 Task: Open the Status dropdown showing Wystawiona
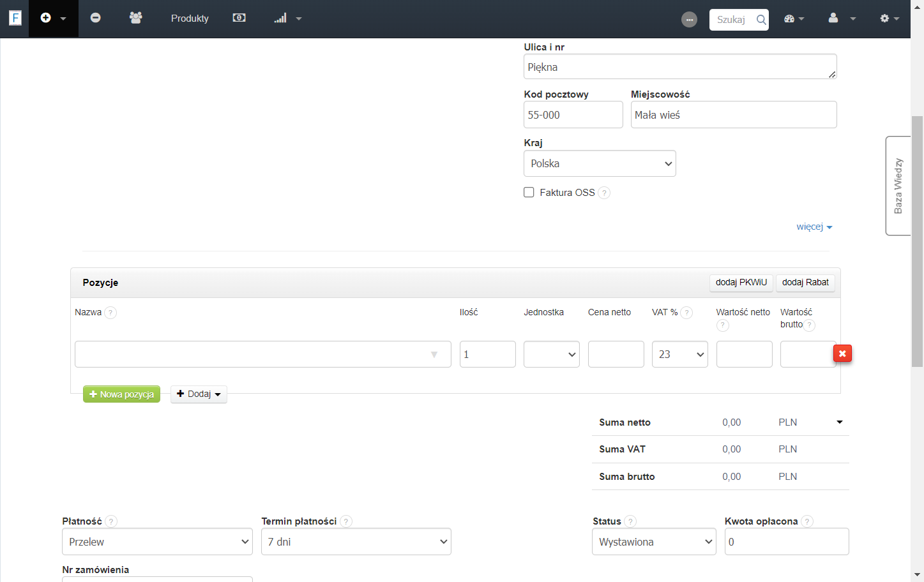(654, 542)
